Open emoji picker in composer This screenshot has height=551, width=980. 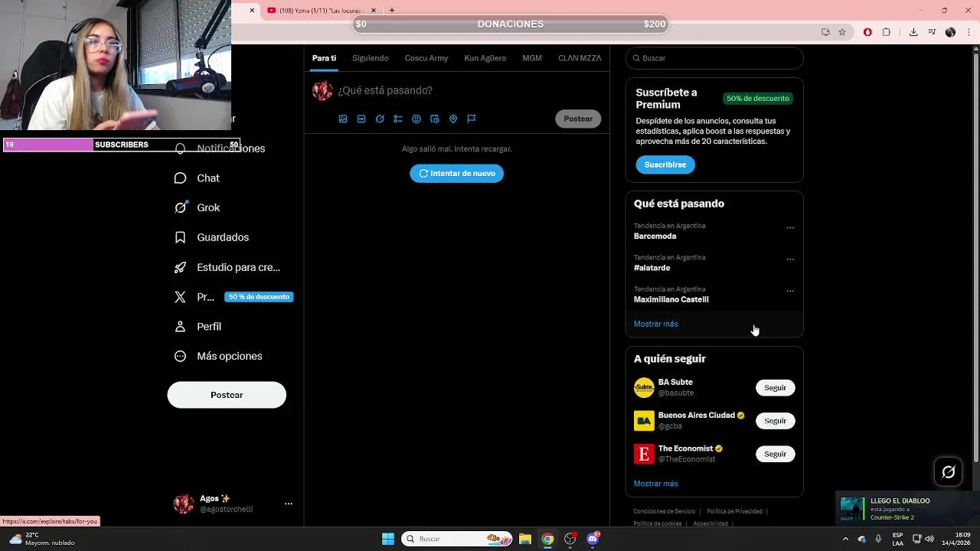pos(416,119)
